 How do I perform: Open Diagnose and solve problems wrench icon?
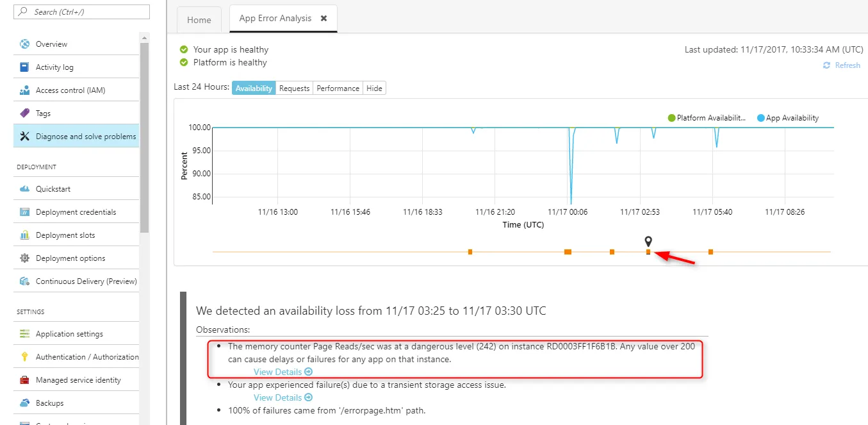(24, 137)
